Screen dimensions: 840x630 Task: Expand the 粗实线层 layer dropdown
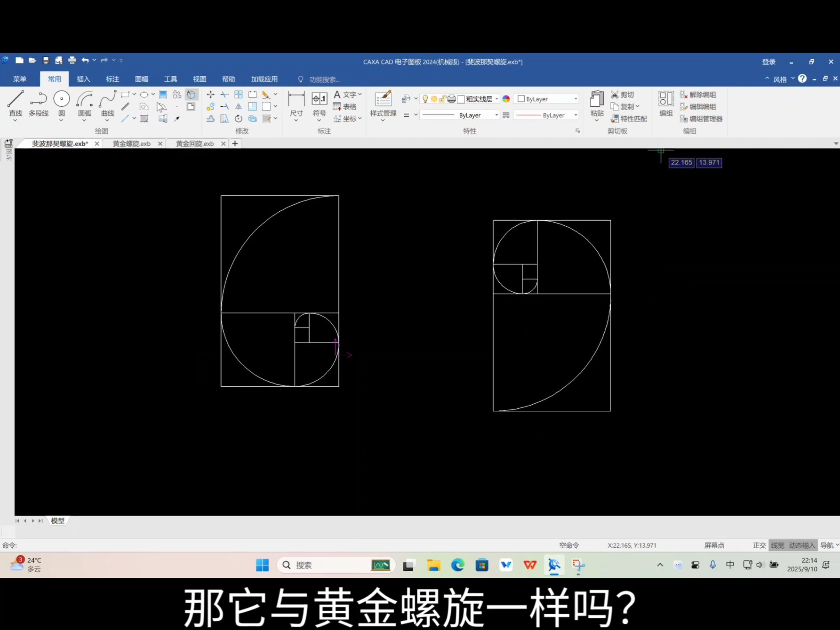[497, 99]
